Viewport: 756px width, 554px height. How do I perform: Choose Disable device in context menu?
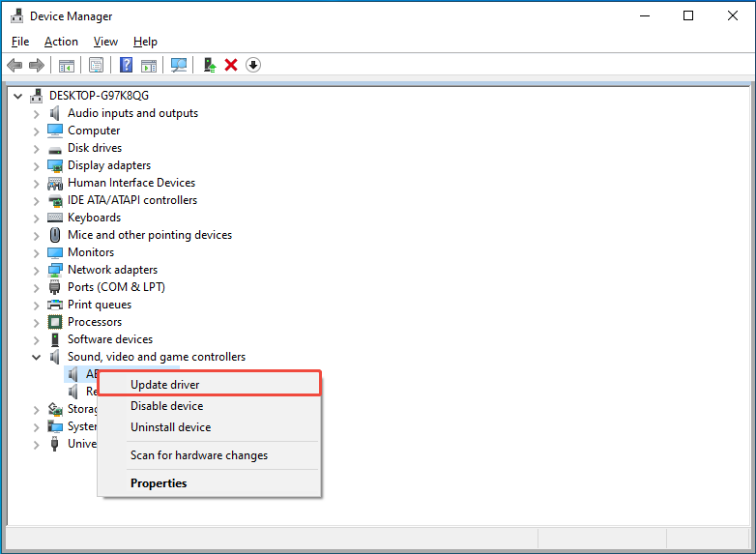click(209, 406)
